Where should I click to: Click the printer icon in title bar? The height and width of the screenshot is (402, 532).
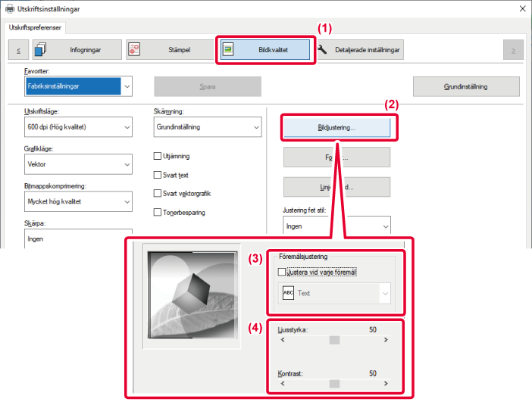8,9
